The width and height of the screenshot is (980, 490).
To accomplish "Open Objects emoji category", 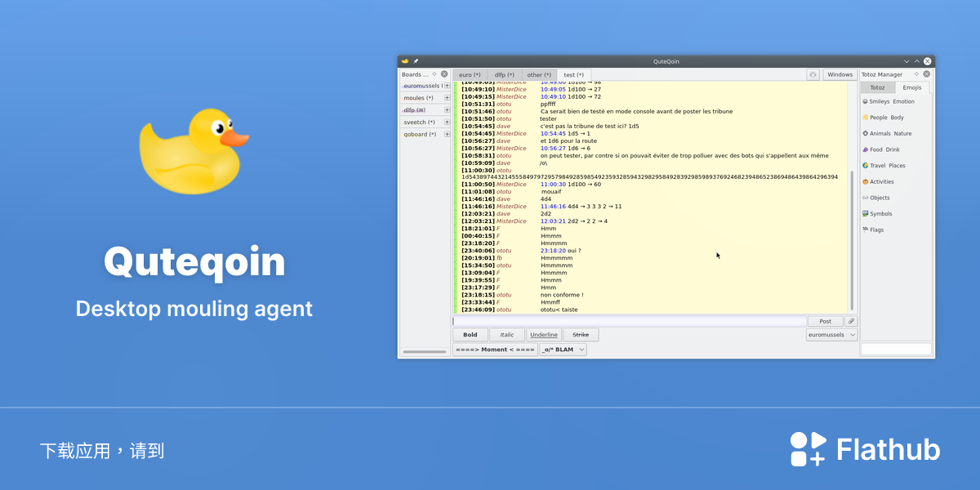I will [876, 198].
